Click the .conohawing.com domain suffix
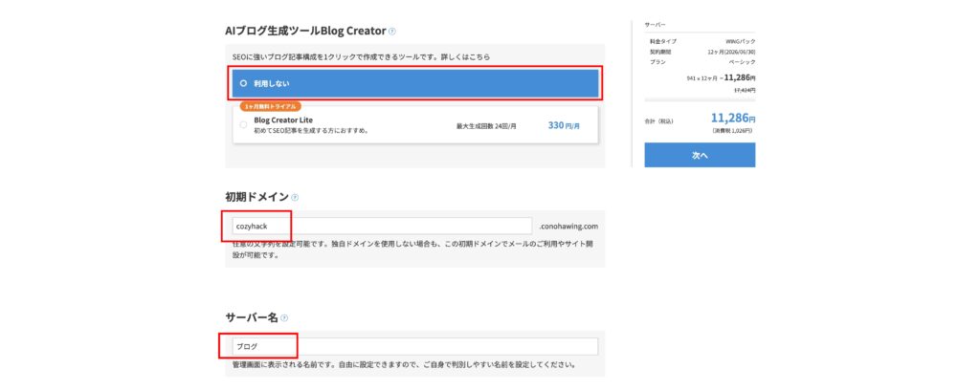Screen dimensions: 980x391 point(568,227)
